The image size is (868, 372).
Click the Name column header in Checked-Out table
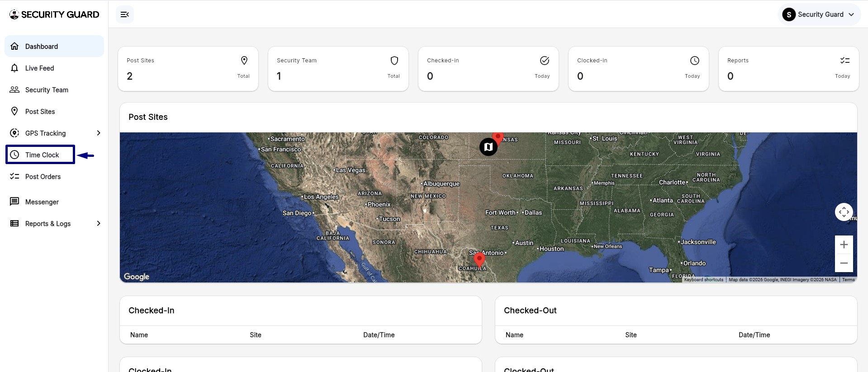click(514, 335)
